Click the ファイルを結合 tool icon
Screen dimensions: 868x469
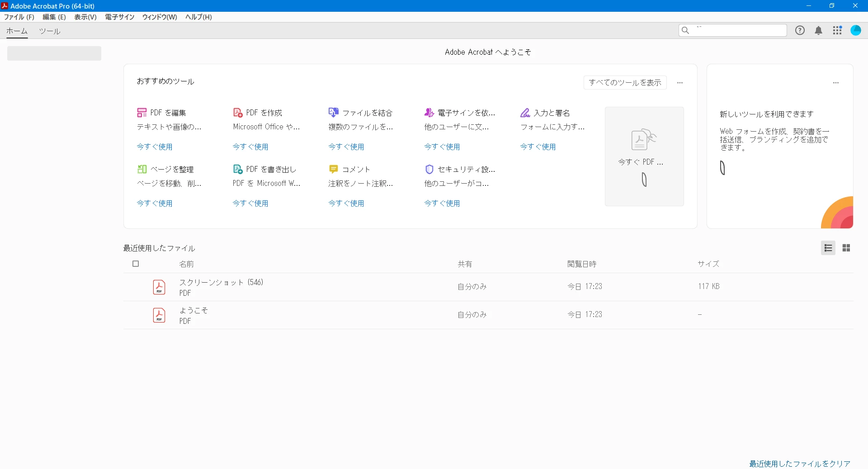[334, 113]
